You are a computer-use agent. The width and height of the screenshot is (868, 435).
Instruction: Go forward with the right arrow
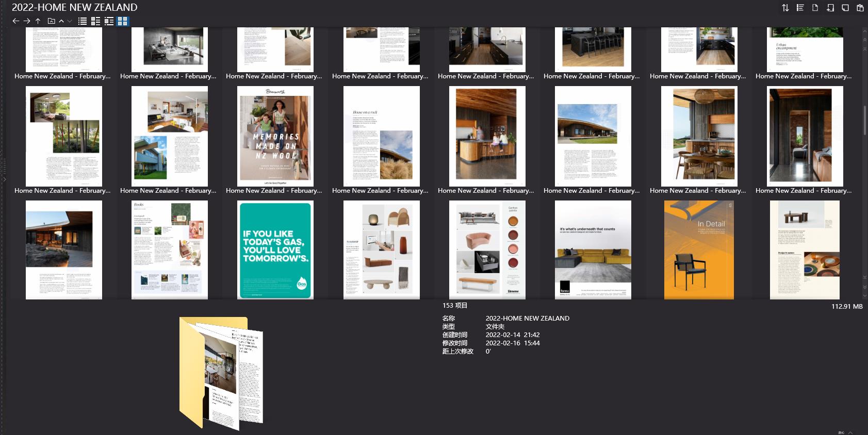(x=27, y=21)
